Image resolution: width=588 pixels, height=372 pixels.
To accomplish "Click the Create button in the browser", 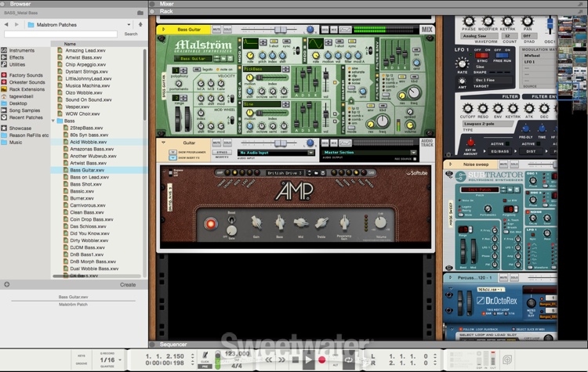I will coord(128,284).
